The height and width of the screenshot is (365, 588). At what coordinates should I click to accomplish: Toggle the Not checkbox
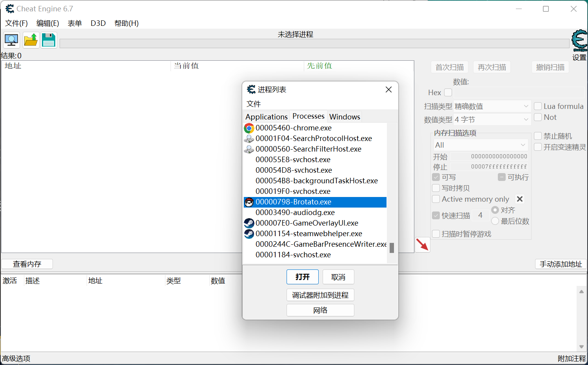538,117
